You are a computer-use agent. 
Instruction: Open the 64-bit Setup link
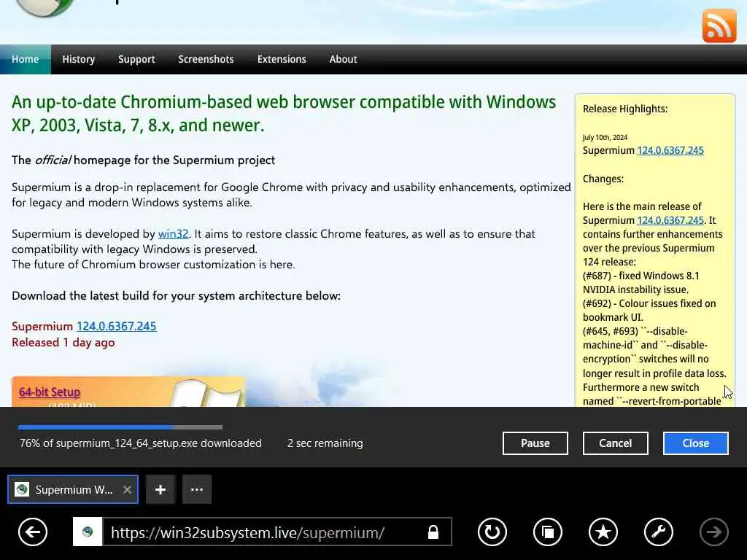[50, 392]
